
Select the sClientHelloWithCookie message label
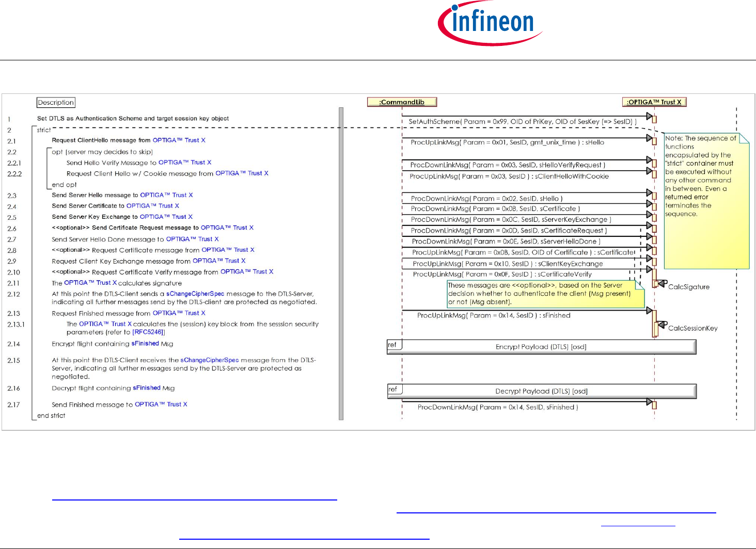pos(509,176)
